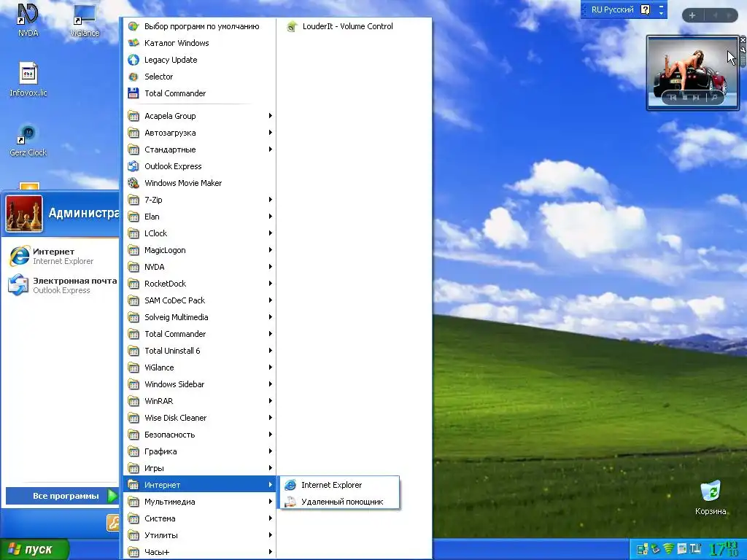The width and height of the screenshot is (747, 560).
Task: Click the green wireless signal tray icon
Action: coord(668,549)
